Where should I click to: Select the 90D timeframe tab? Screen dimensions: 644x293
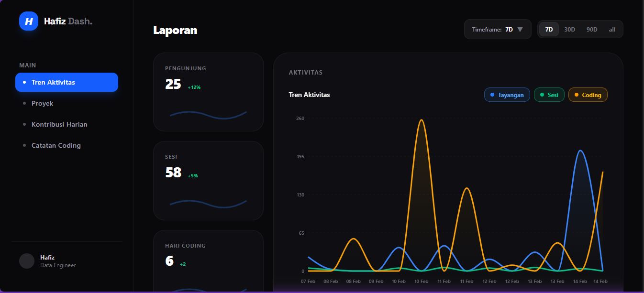tap(591, 29)
